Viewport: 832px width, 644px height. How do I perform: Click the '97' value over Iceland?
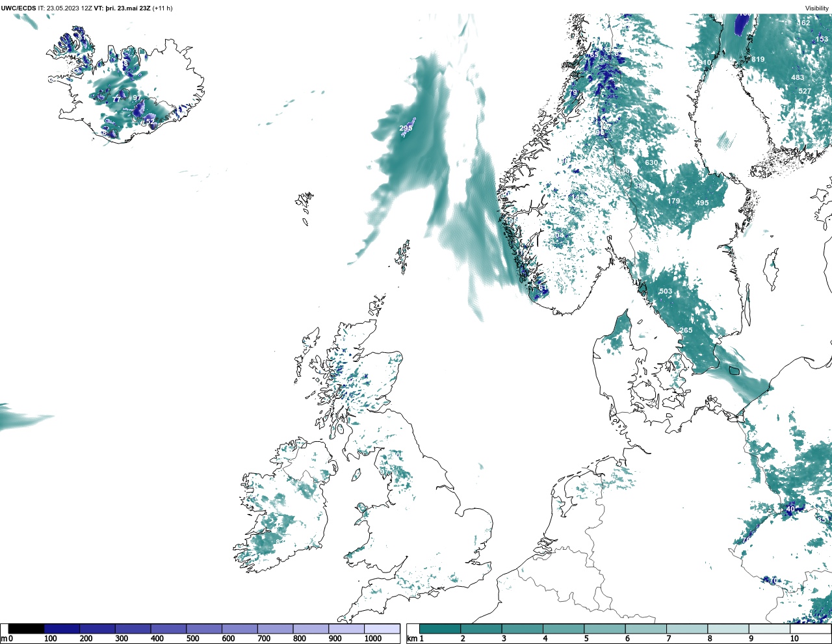[136, 97]
